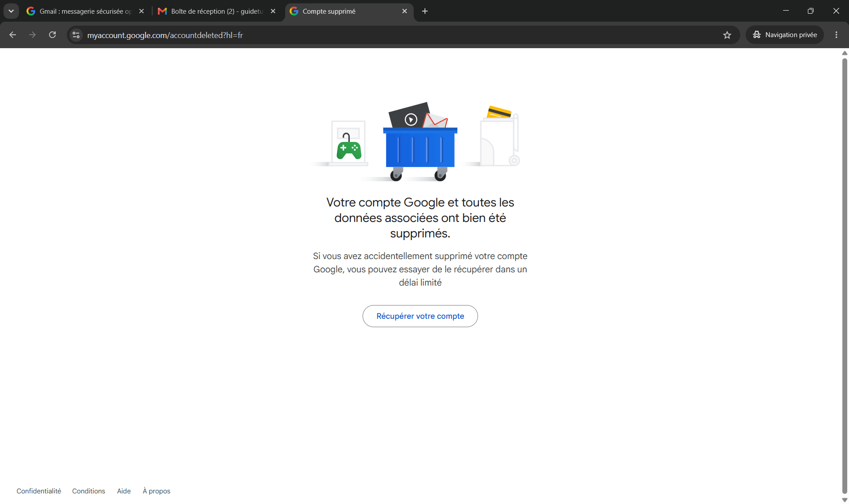Click the scrollbar down arrow
Image resolution: width=849 pixels, height=504 pixels.
[845, 500]
